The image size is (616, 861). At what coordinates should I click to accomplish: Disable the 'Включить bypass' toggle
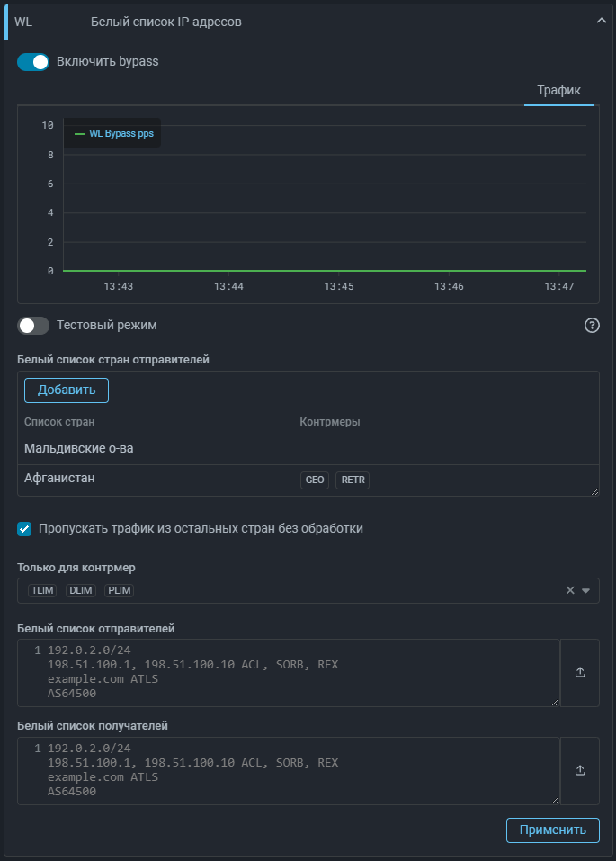[x=33, y=62]
